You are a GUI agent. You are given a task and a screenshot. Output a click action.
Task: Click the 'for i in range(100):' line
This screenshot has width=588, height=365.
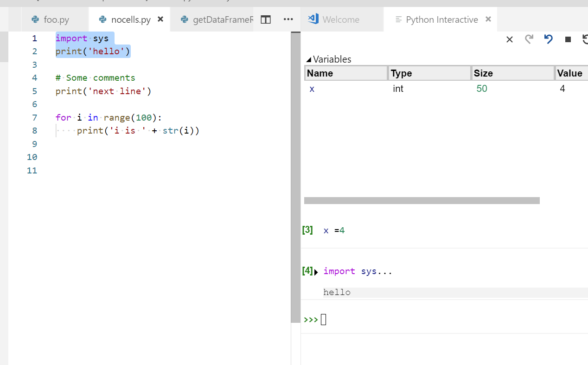(x=109, y=118)
